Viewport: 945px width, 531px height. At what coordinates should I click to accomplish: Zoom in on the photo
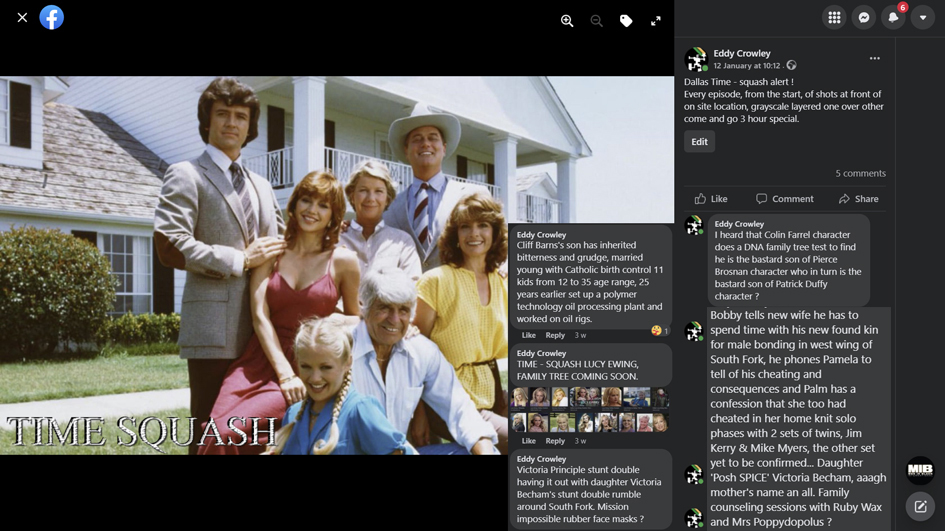pyautogui.click(x=567, y=21)
